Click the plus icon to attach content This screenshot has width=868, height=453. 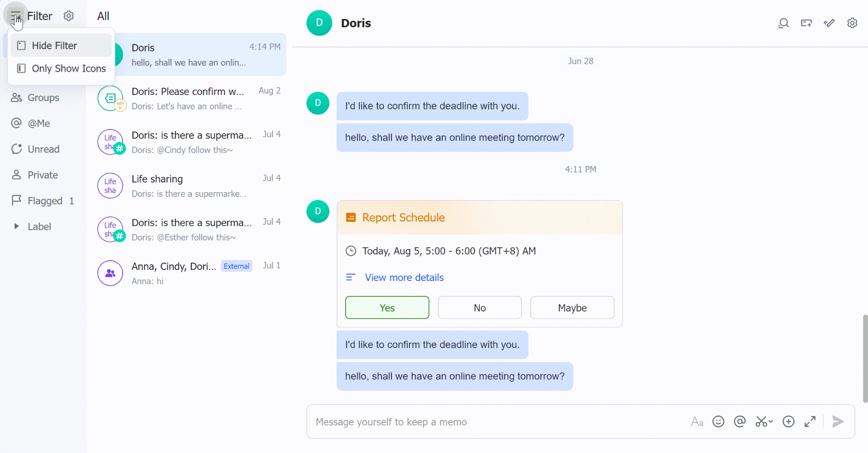788,422
